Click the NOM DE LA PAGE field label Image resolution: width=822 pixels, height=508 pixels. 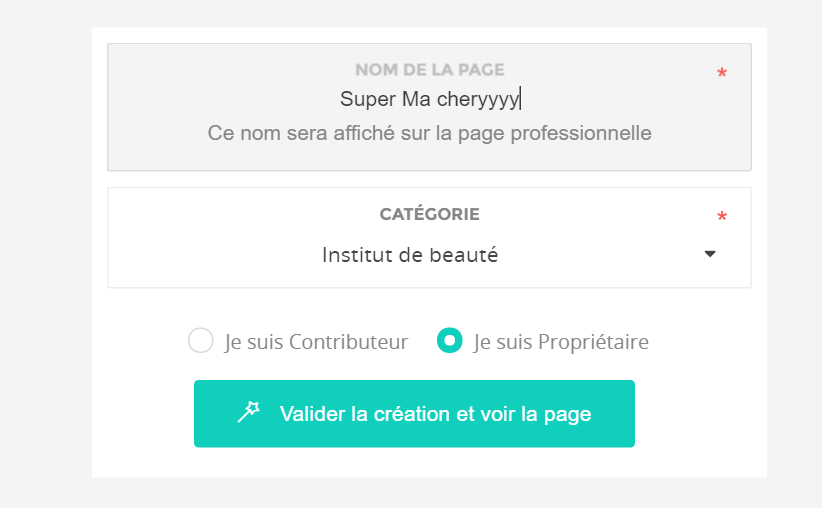[429, 70]
